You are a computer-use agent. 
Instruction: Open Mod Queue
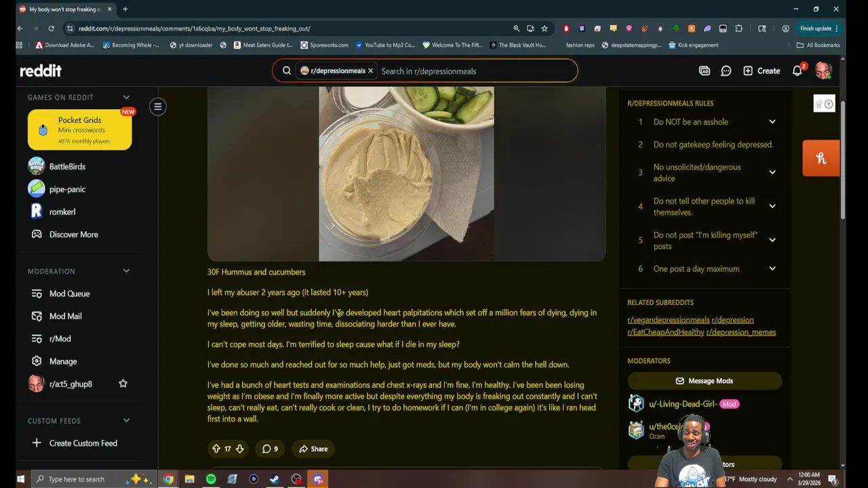tap(69, 293)
